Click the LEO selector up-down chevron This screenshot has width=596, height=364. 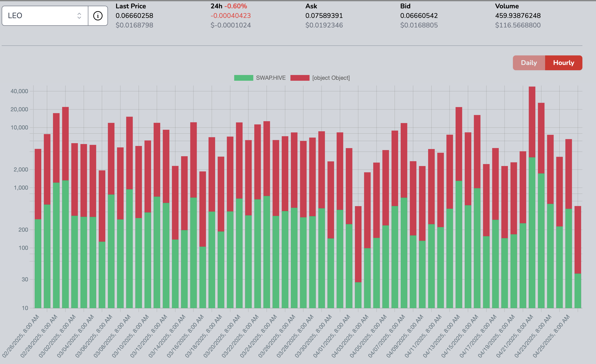click(79, 16)
